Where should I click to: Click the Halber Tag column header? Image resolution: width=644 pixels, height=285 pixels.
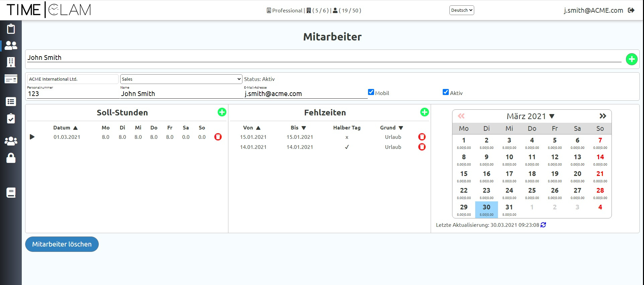point(347,128)
